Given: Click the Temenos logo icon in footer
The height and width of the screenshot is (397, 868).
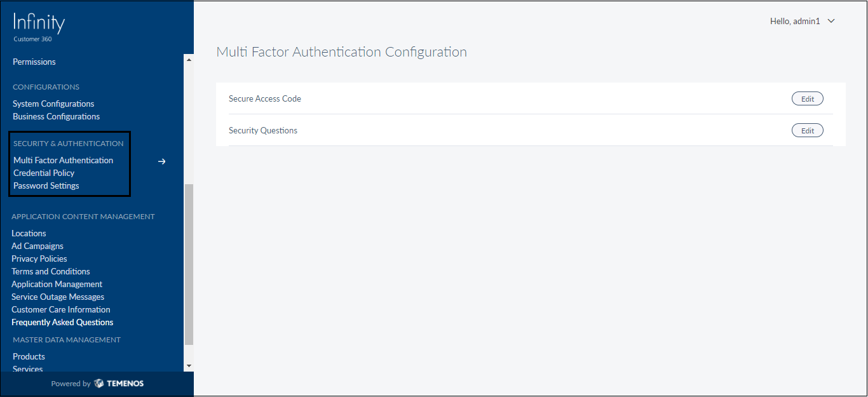Looking at the screenshot, I should tap(98, 384).
